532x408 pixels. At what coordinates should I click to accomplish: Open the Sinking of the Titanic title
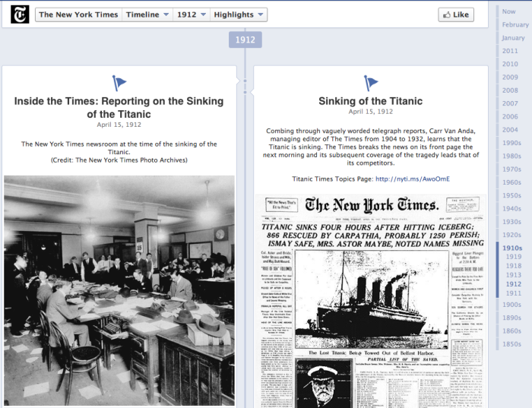tap(371, 101)
